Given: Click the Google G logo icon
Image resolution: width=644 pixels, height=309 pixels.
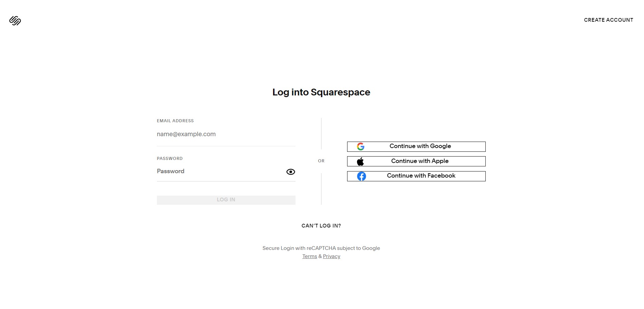Looking at the screenshot, I should [x=361, y=146].
